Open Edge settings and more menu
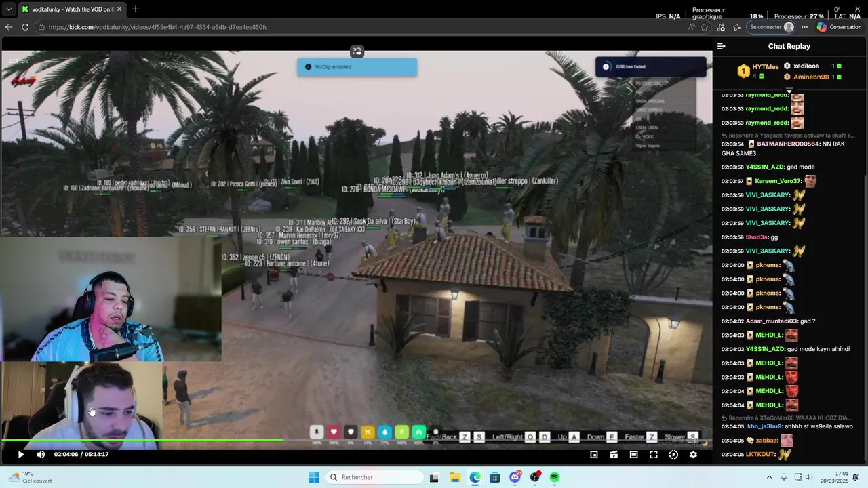 tap(805, 27)
